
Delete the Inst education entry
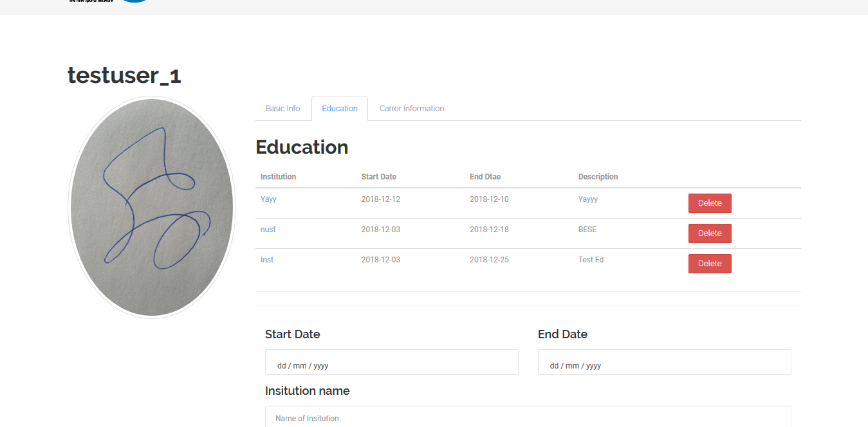[710, 264]
